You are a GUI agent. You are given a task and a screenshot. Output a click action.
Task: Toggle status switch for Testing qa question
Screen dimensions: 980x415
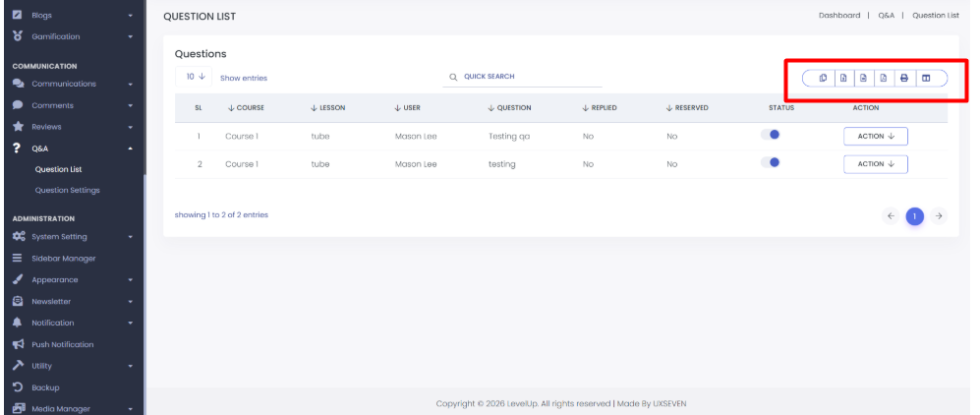click(770, 135)
